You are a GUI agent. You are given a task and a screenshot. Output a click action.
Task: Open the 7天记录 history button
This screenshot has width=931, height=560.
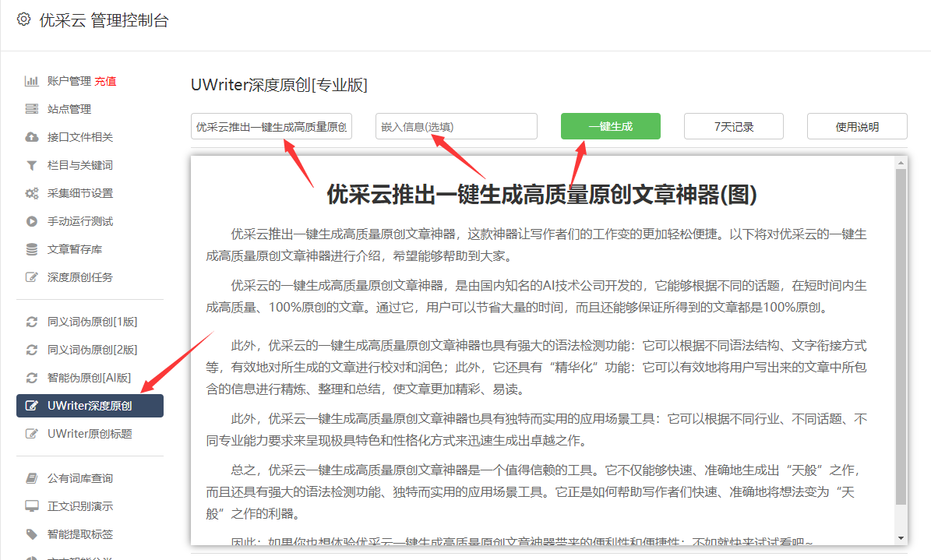(734, 126)
